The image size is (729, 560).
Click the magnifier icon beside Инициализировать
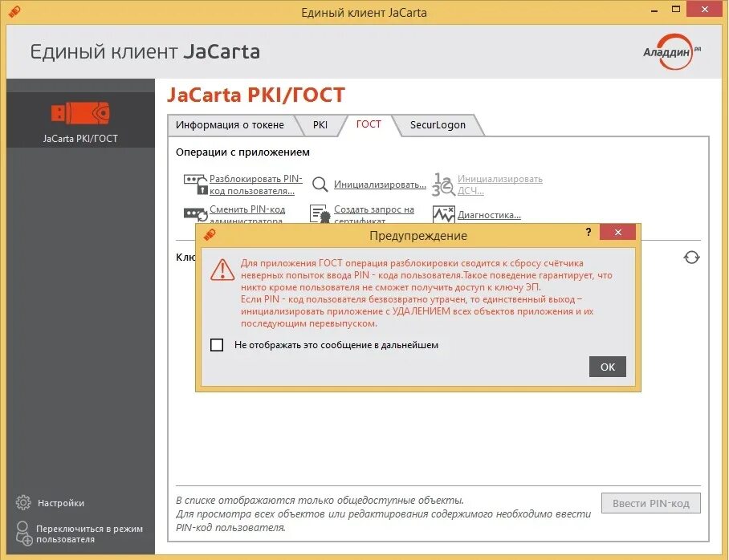pos(320,185)
